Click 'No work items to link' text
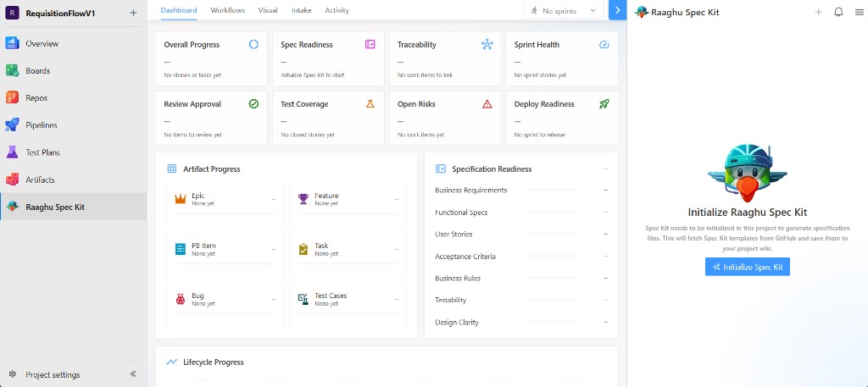Screen dimensions: 868x387 pos(425,75)
